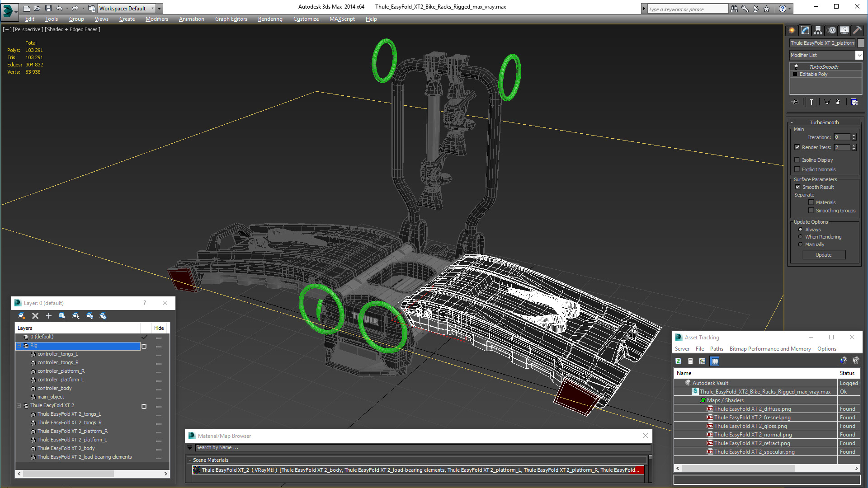868x488 pixels.
Task: Increase TurboSmooth Iterations spinner
Action: tap(854, 136)
